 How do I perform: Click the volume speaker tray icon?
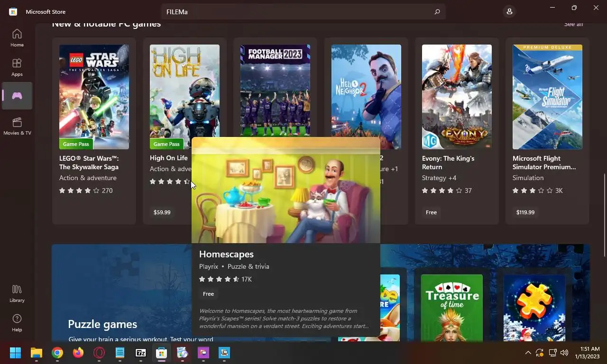[x=564, y=353]
